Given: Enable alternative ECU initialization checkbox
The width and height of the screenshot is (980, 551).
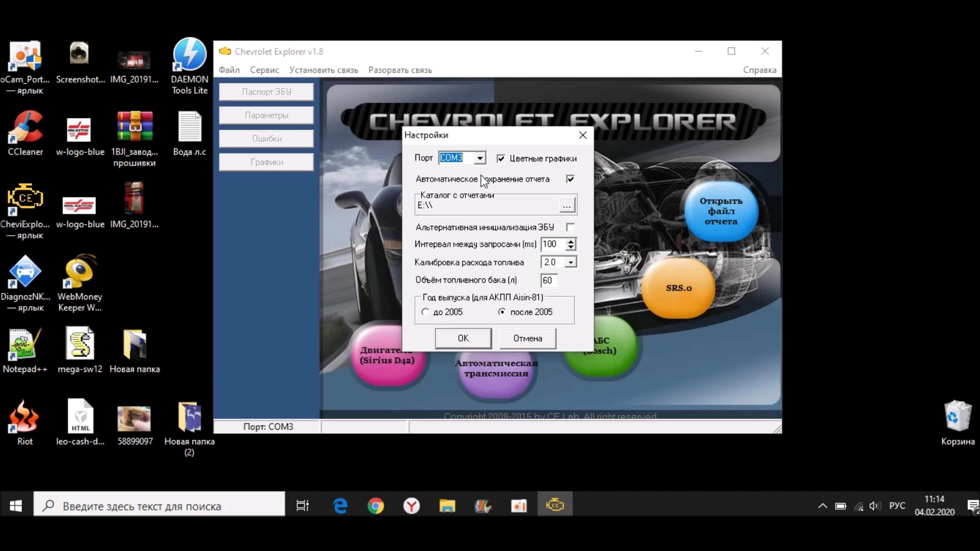Looking at the screenshot, I should click(x=570, y=227).
